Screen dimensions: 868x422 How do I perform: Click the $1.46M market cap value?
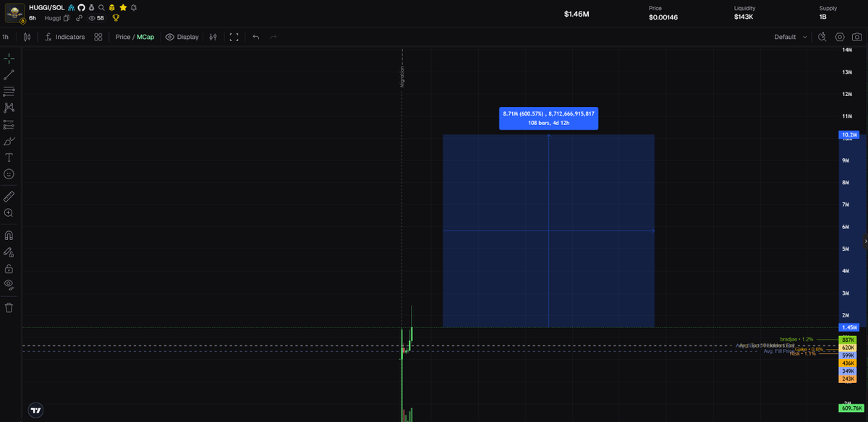(576, 14)
